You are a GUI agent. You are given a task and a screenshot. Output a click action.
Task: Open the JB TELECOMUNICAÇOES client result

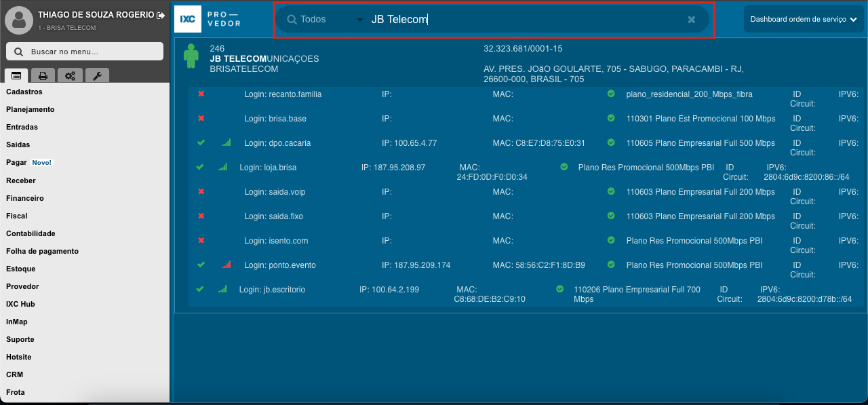pyautogui.click(x=264, y=59)
